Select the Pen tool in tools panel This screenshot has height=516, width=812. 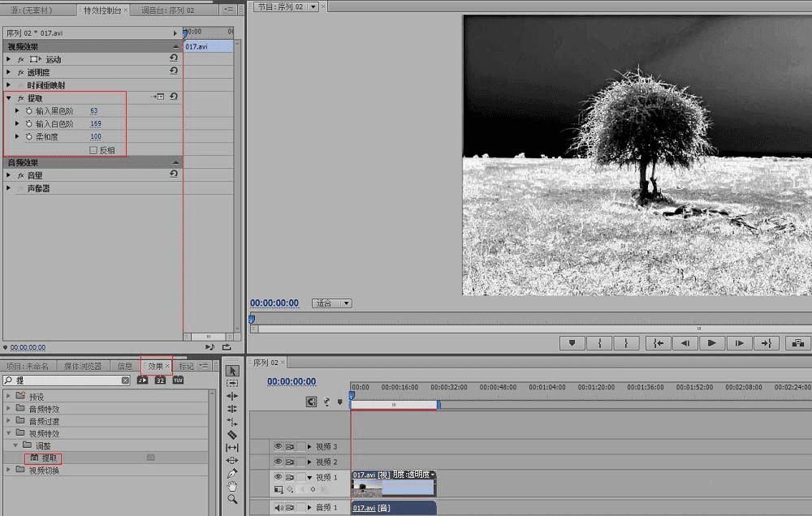232,473
